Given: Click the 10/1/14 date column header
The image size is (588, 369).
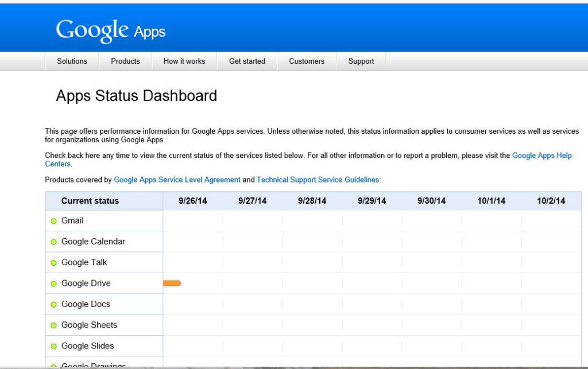Looking at the screenshot, I should point(492,201).
